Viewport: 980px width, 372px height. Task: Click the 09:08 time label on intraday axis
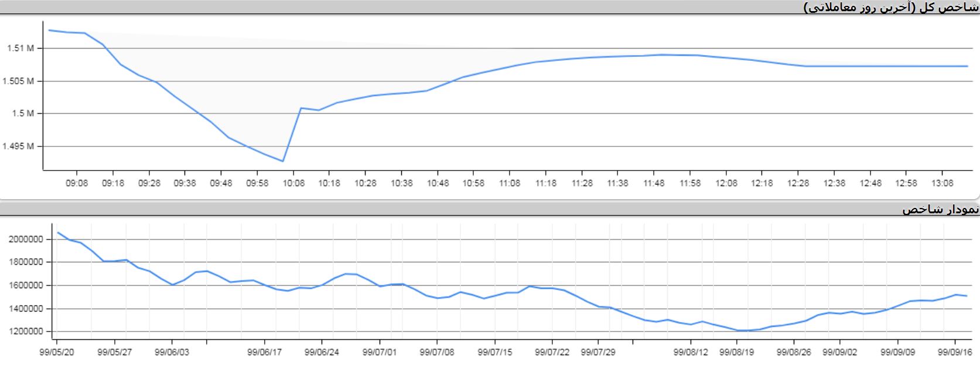point(77,183)
